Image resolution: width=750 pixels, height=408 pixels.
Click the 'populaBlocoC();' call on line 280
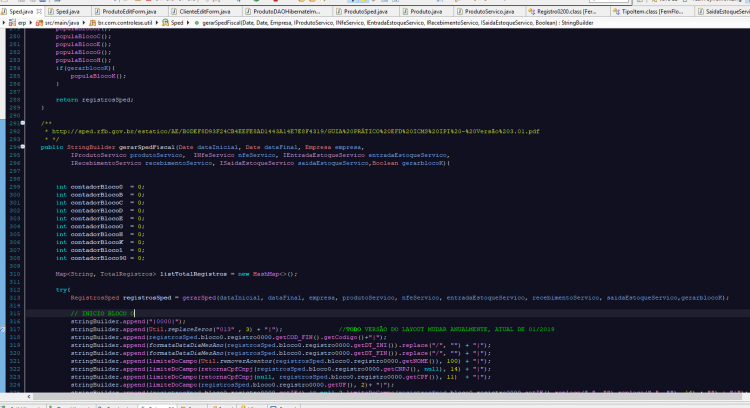[x=83, y=36]
